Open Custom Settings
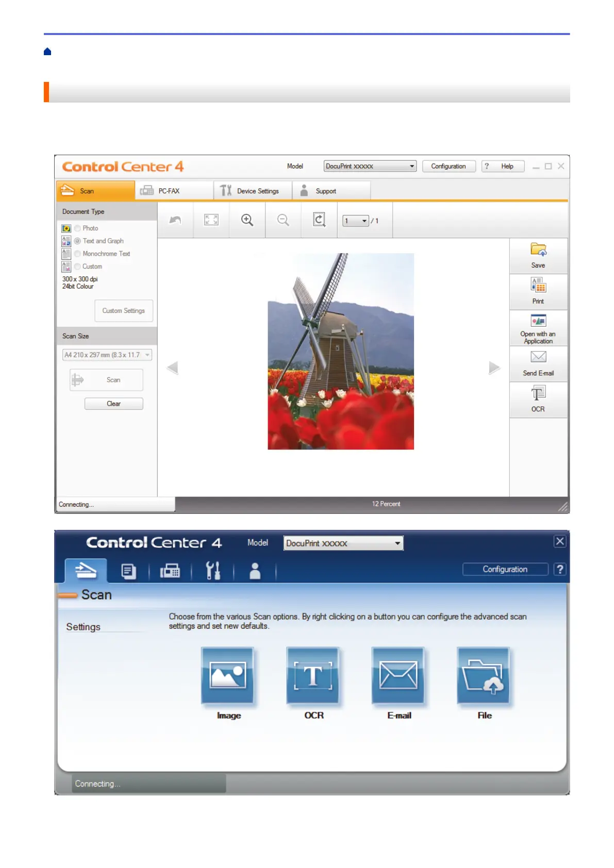This screenshot has width=614, height=868. tap(124, 311)
